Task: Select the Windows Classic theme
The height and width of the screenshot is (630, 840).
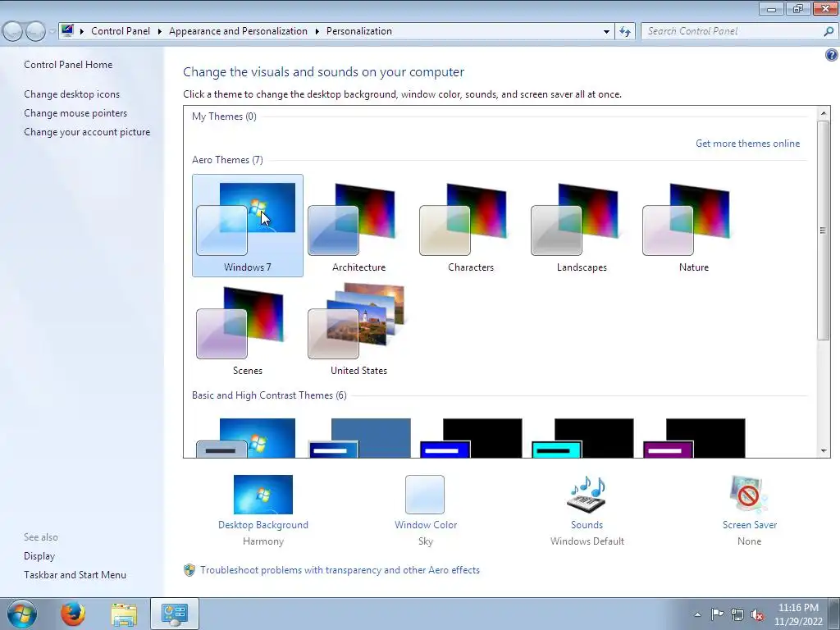Action: click(359, 438)
